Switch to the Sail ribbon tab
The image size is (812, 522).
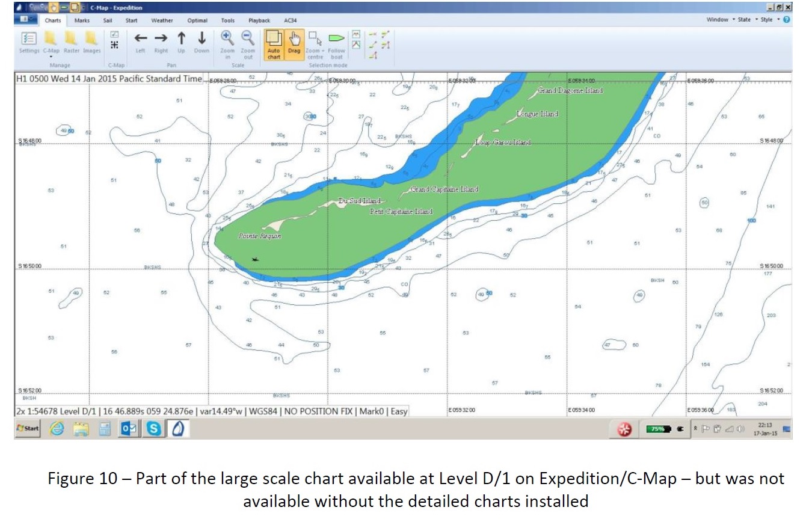[108, 20]
